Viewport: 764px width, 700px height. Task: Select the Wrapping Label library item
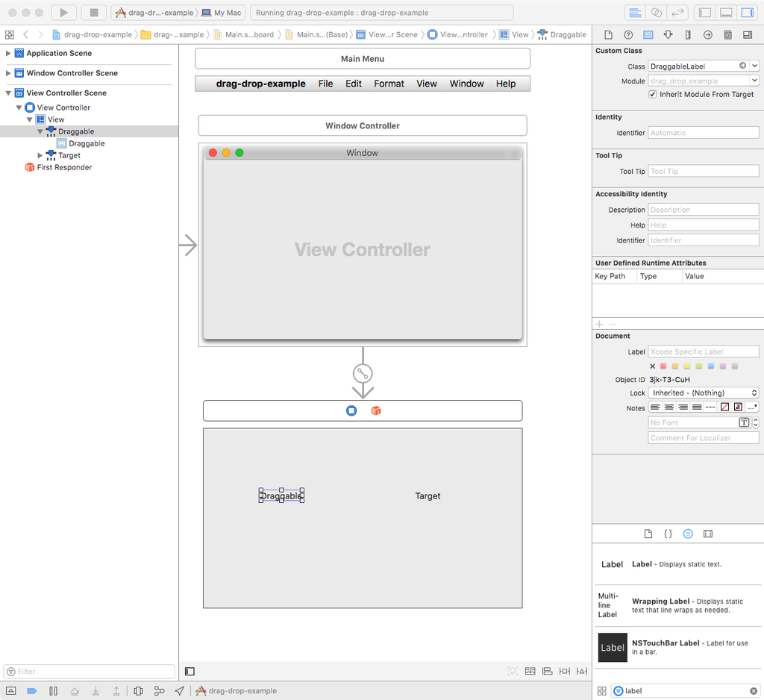pyautogui.click(x=677, y=605)
